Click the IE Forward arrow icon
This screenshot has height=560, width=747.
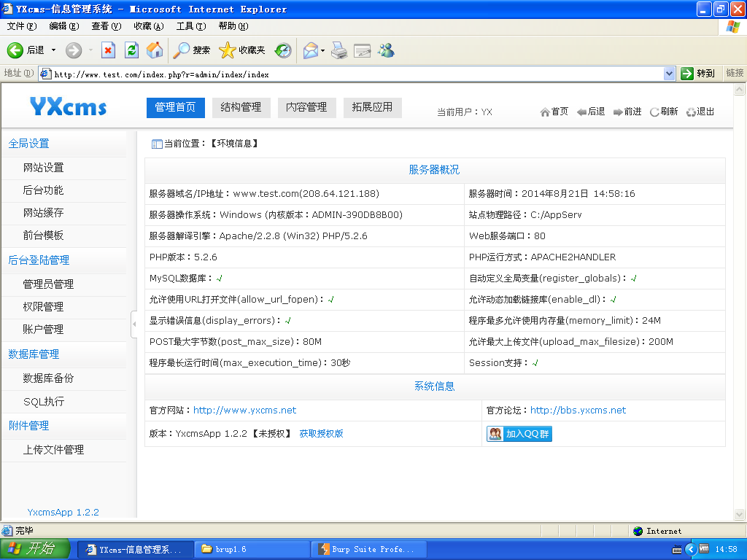(74, 50)
